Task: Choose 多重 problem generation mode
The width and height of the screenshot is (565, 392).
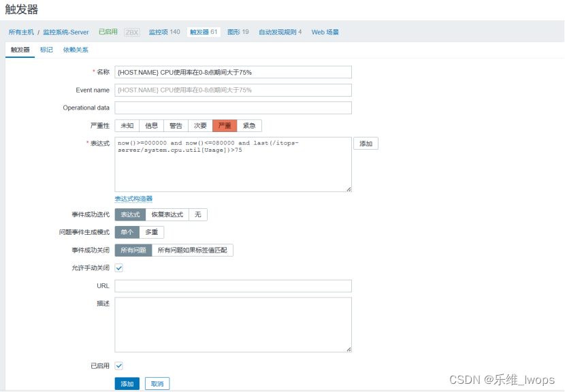Action: click(x=152, y=232)
